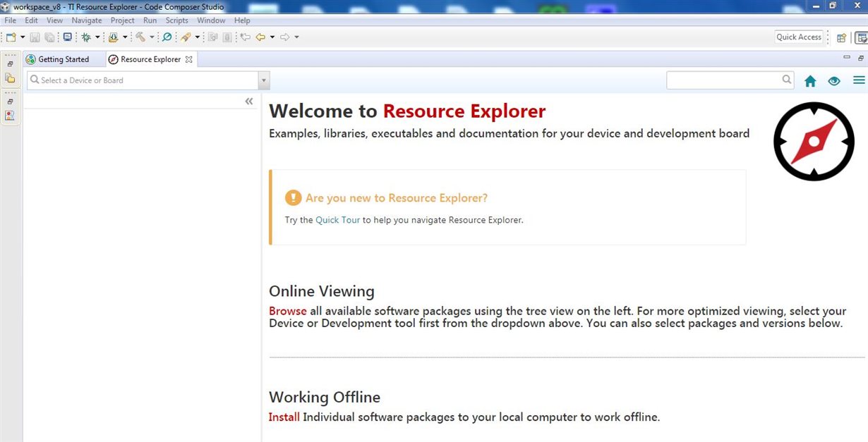Restore the upper left sidebar view stack

(x=11, y=63)
